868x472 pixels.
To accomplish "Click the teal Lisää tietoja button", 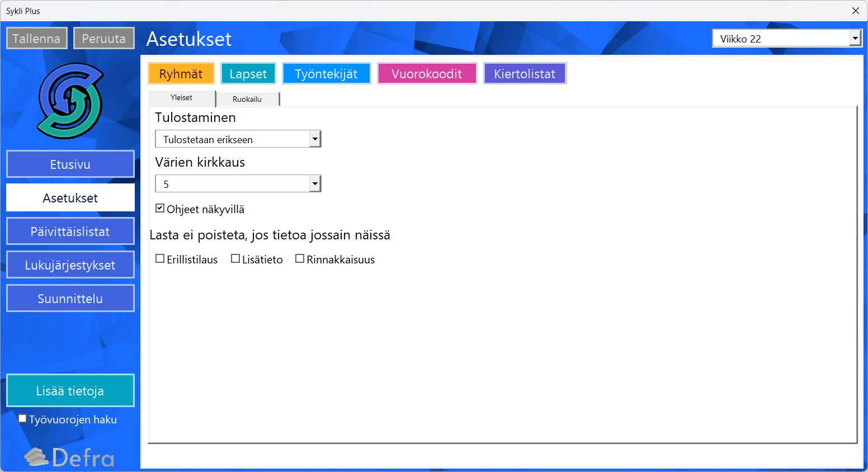I will [70, 391].
